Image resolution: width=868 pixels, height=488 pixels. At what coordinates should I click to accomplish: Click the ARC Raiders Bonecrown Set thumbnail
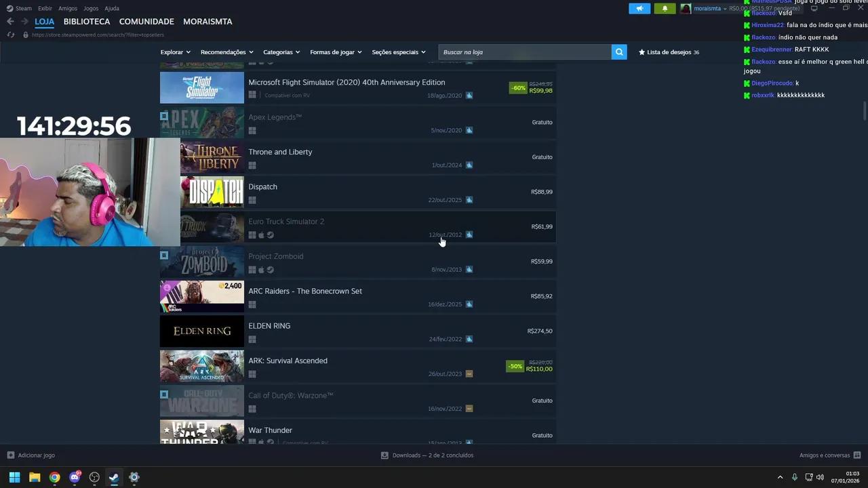tap(201, 296)
